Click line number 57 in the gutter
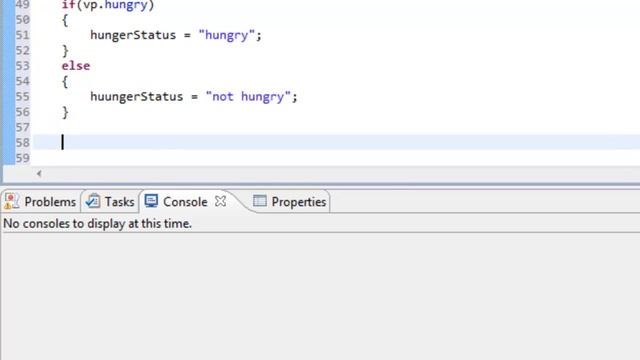Screen dimensions: 640x360 [22, 127]
